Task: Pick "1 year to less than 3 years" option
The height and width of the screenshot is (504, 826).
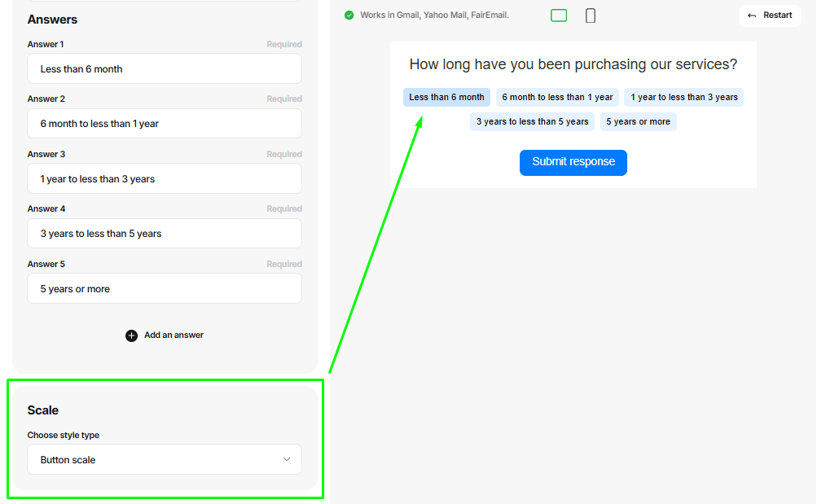Action: [683, 98]
